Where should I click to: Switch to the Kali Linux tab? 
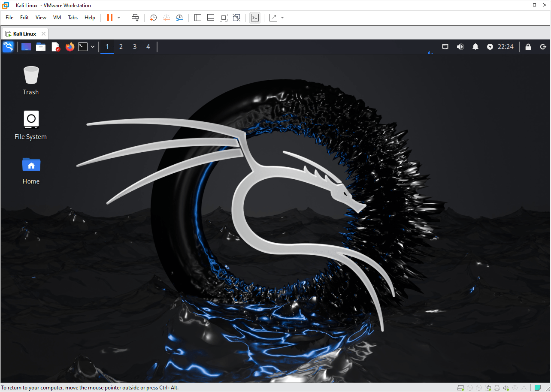tap(24, 33)
